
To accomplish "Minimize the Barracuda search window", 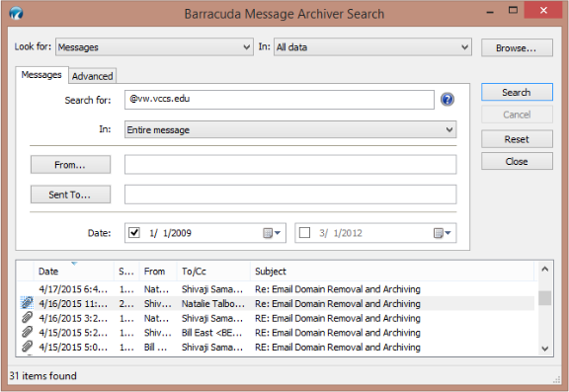I will (490, 11).
